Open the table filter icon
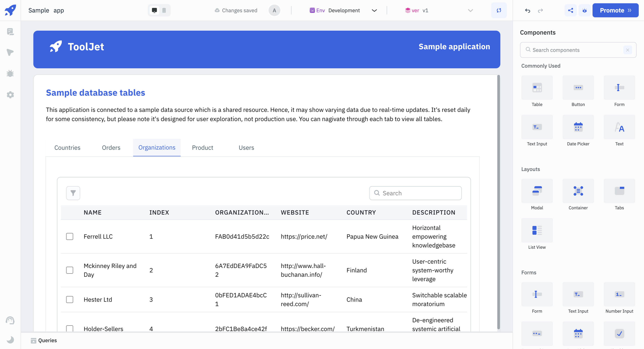 (73, 193)
